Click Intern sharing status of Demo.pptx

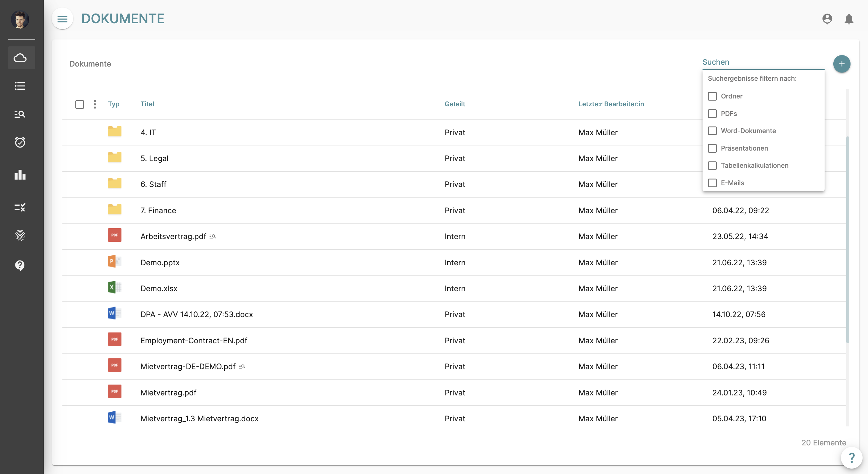[455, 263]
